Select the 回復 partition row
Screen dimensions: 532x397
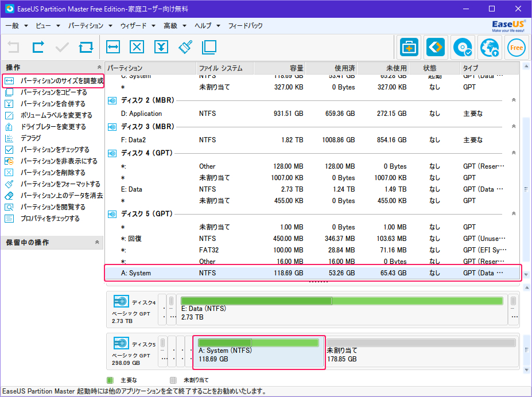tap(312, 239)
